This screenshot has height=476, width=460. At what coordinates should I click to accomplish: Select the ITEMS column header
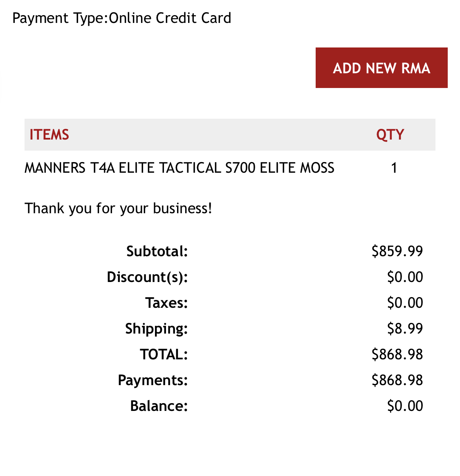49,135
